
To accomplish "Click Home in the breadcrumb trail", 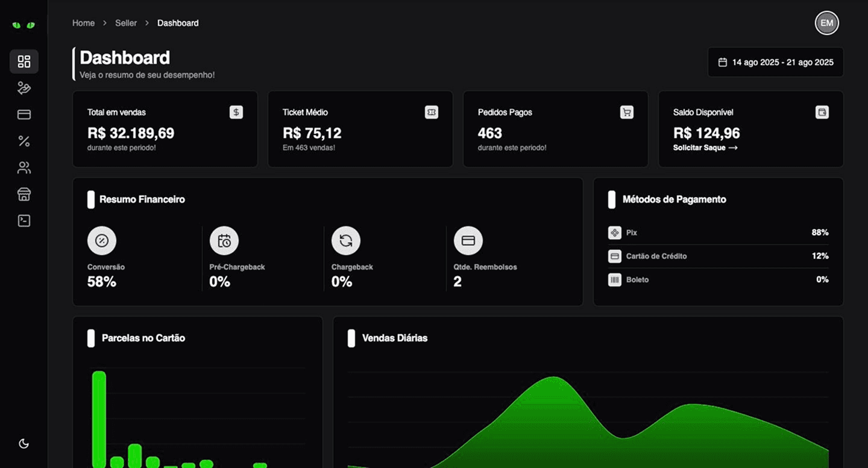I will (83, 23).
